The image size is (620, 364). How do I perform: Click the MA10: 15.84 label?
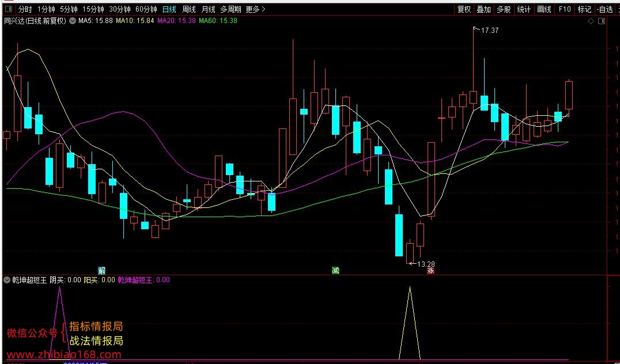[x=135, y=21]
